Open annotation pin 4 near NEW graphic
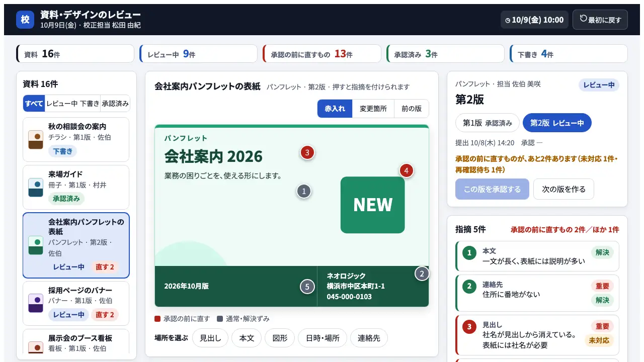This screenshot has height=362, width=644. click(x=407, y=170)
